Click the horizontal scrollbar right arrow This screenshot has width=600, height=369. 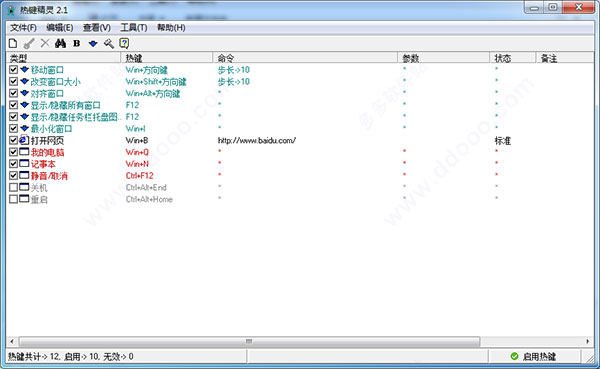pyautogui.click(x=588, y=341)
